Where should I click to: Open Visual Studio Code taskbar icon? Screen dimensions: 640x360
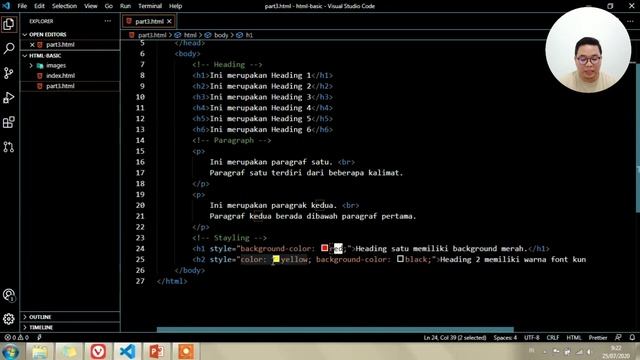(x=127, y=351)
